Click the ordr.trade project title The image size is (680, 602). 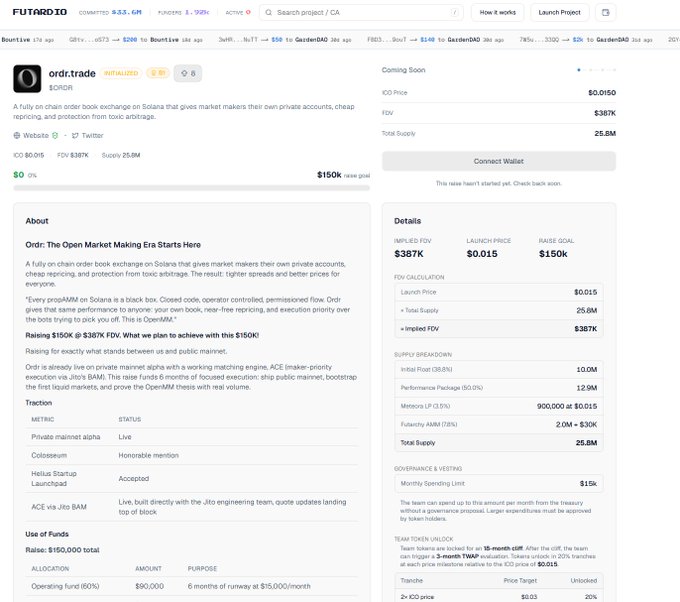point(72,73)
